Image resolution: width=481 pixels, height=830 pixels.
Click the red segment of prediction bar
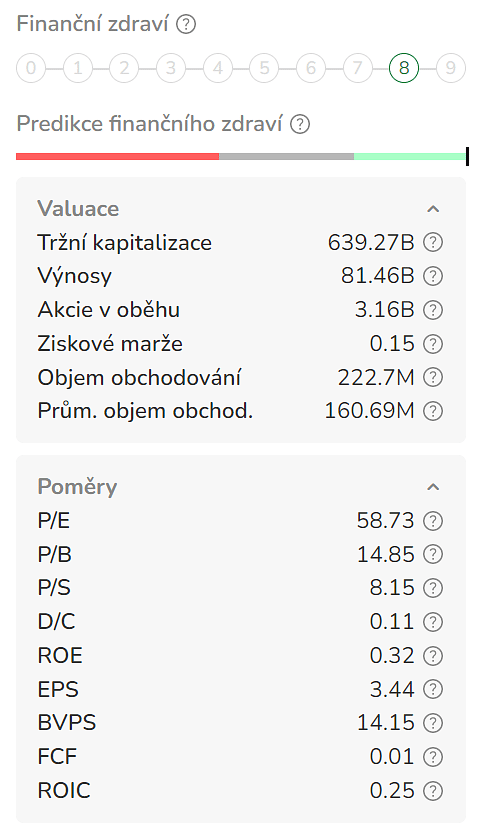(117, 157)
